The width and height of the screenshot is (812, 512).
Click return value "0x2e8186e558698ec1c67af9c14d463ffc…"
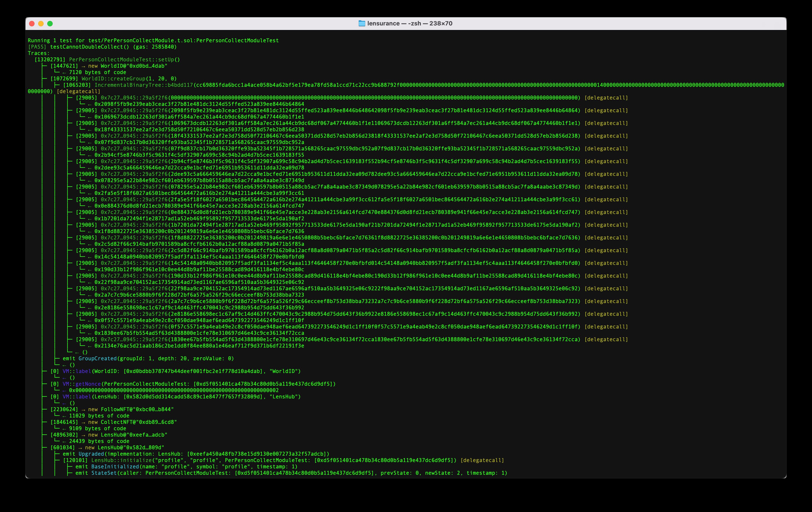pos(199,308)
